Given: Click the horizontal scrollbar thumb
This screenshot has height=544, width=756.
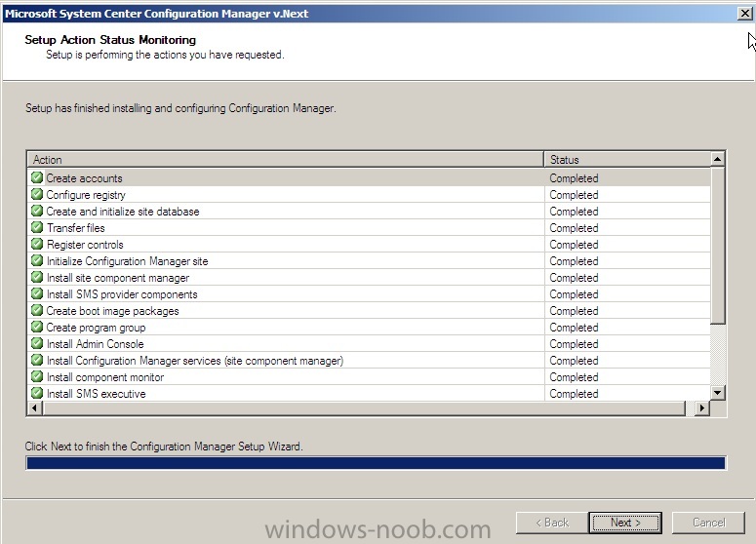Looking at the screenshot, I should point(364,408).
